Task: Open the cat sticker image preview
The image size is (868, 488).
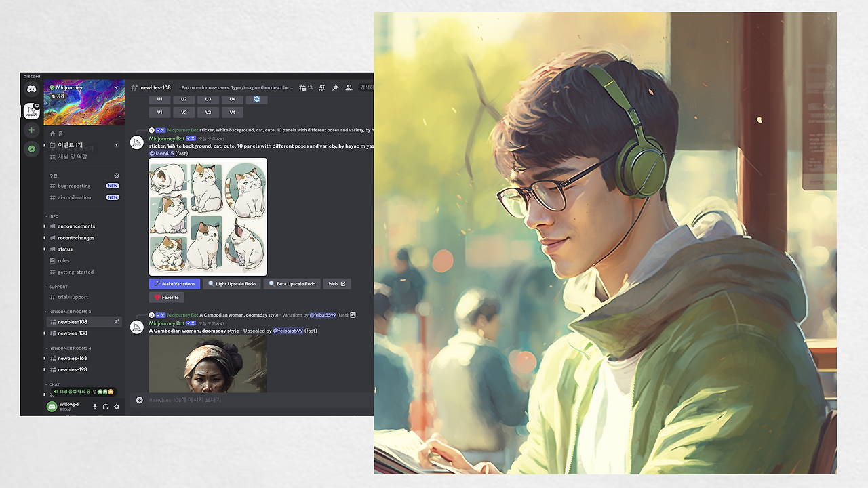Action: (208, 217)
